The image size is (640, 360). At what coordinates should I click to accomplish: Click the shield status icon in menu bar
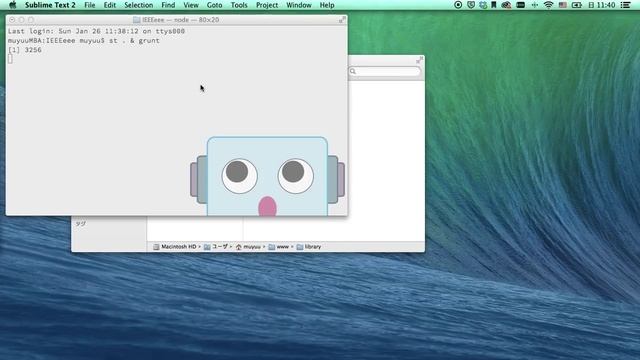[x=471, y=5]
